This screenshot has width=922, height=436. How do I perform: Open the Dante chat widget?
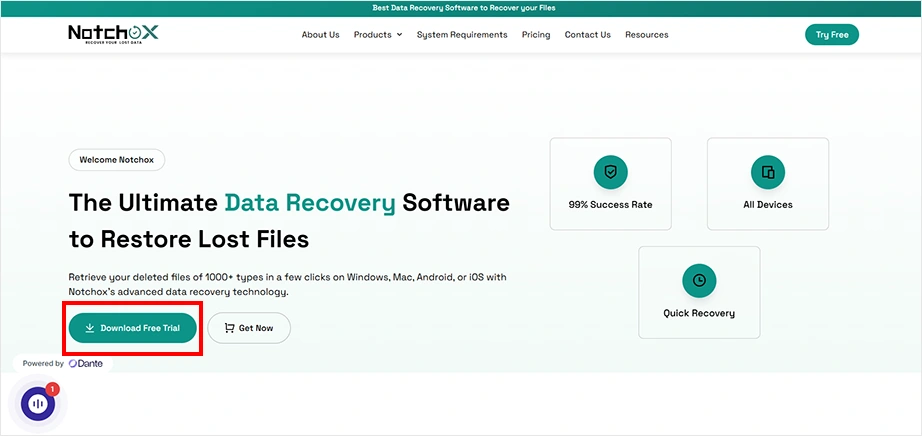(x=38, y=403)
